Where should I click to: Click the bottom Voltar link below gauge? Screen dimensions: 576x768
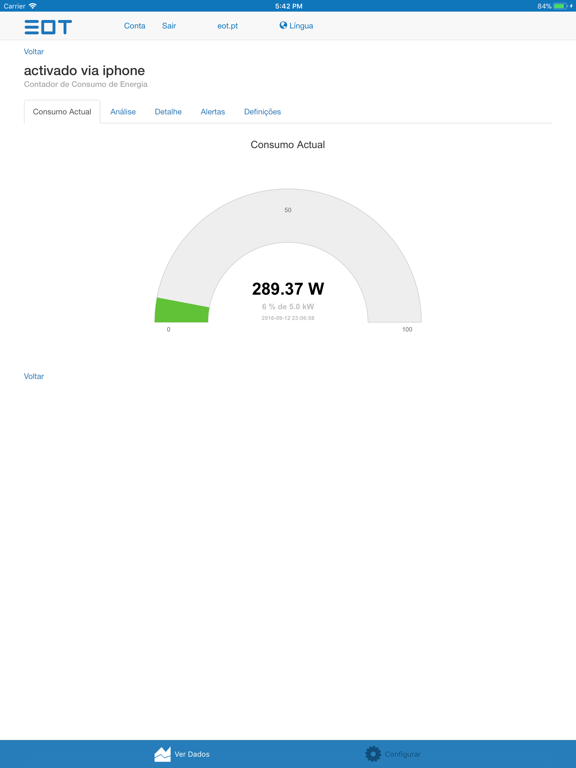[x=34, y=376]
